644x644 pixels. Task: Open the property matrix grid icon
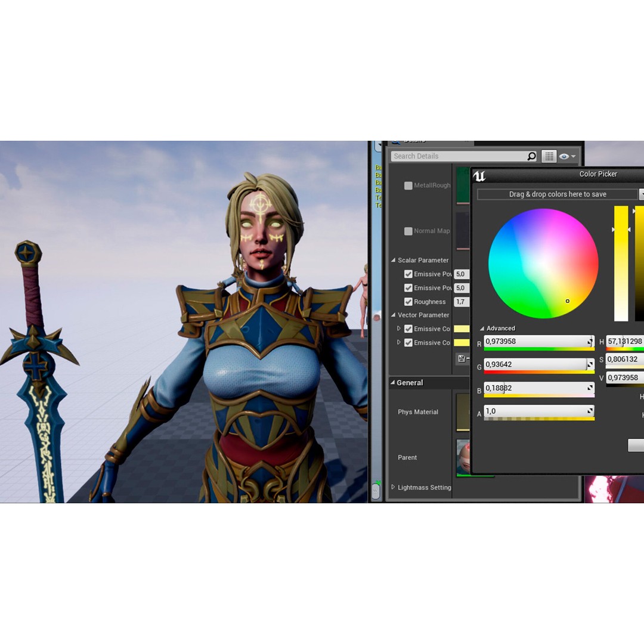click(x=549, y=156)
